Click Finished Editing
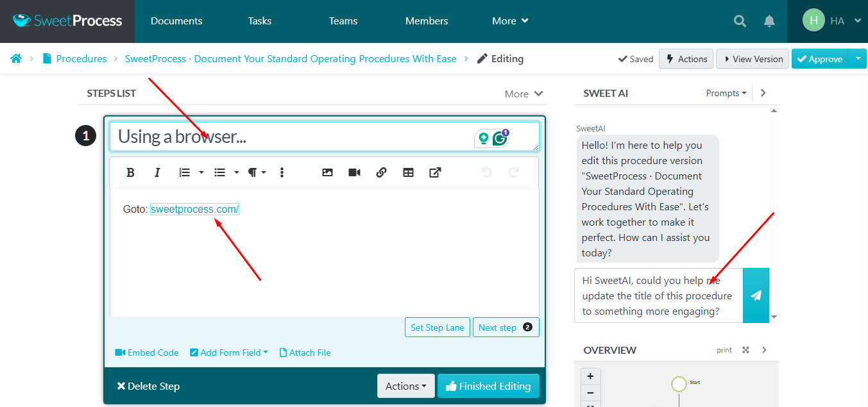This screenshot has height=407, width=868. point(488,386)
